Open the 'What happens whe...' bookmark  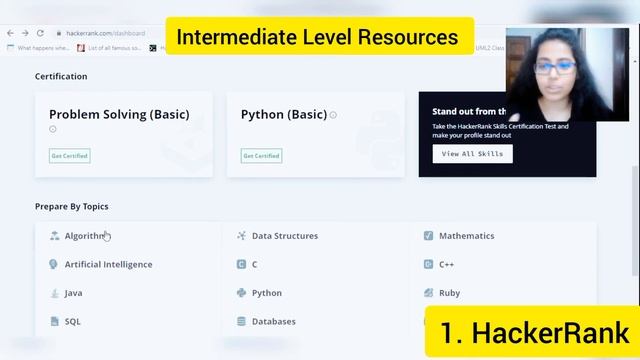click(39, 48)
